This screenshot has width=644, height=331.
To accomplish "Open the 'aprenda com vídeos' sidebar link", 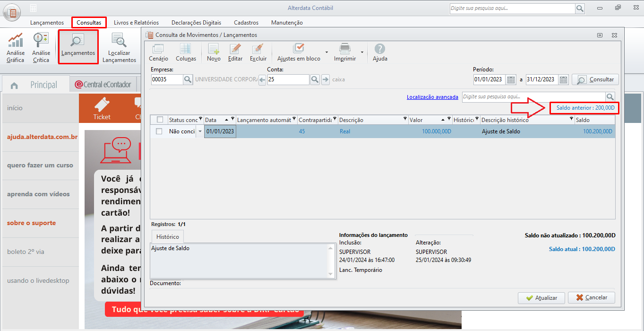I will click(x=38, y=194).
